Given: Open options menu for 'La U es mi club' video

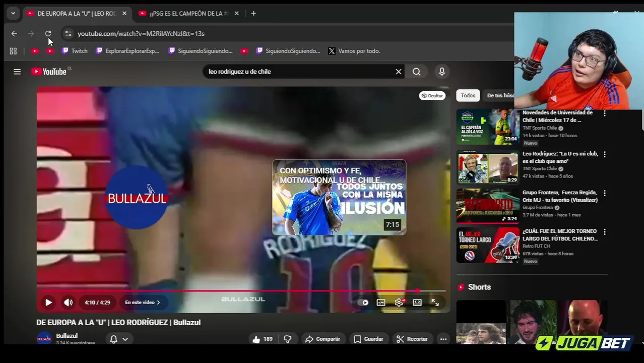Looking at the screenshot, I should (x=605, y=154).
